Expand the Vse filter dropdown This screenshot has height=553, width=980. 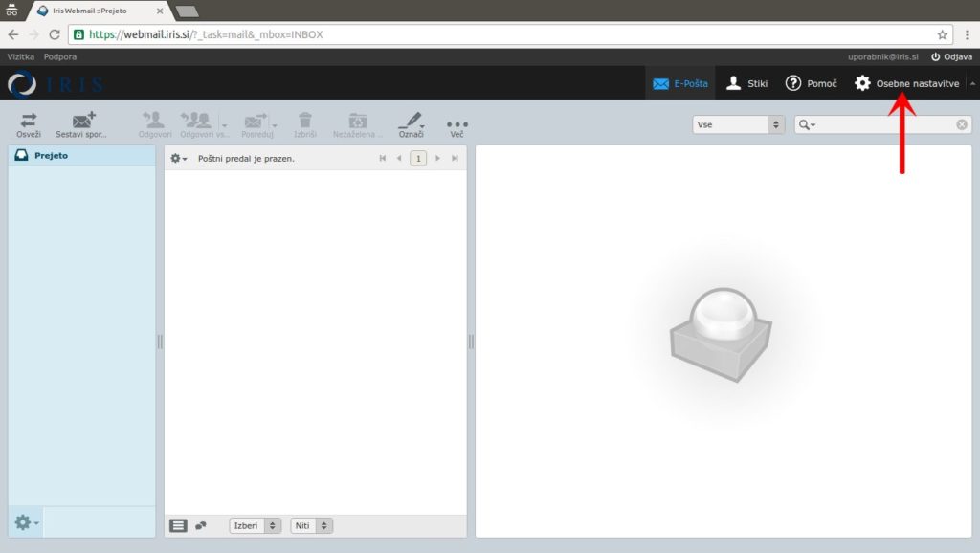(x=738, y=124)
